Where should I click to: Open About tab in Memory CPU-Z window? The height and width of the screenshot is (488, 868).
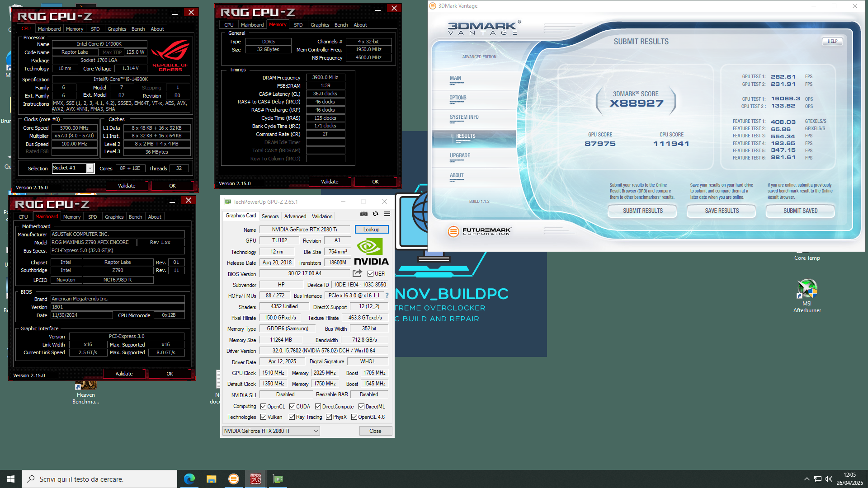(360, 24)
